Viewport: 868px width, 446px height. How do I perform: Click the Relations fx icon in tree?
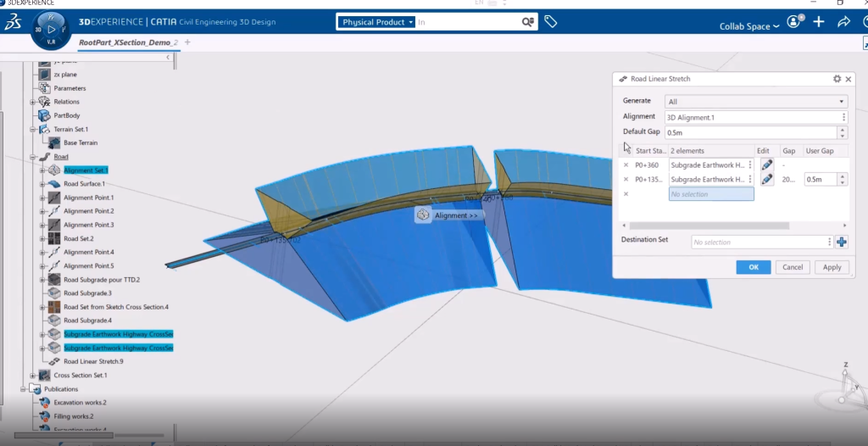click(45, 102)
